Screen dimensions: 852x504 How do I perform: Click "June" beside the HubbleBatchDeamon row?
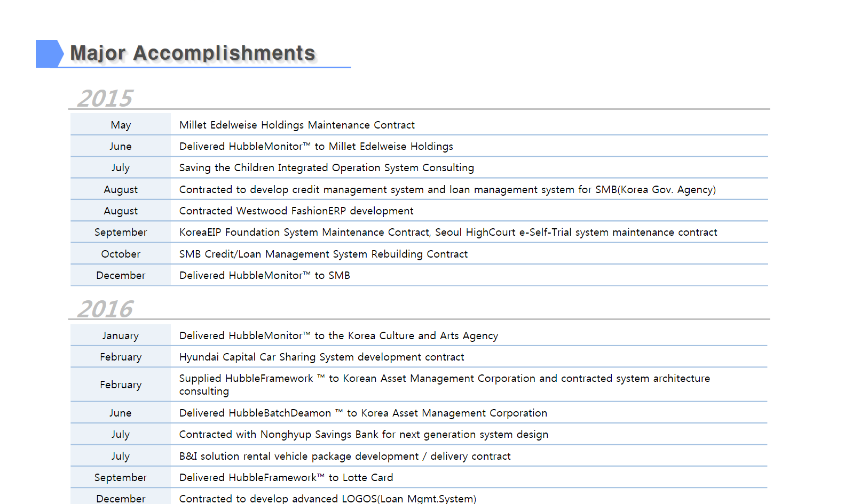click(x=121, y=413)
